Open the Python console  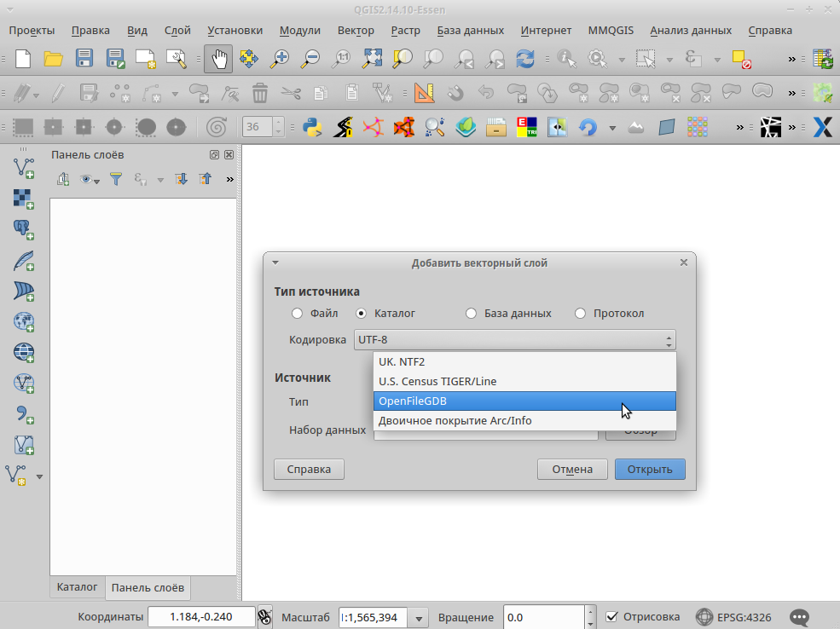(x=311, y=126)
